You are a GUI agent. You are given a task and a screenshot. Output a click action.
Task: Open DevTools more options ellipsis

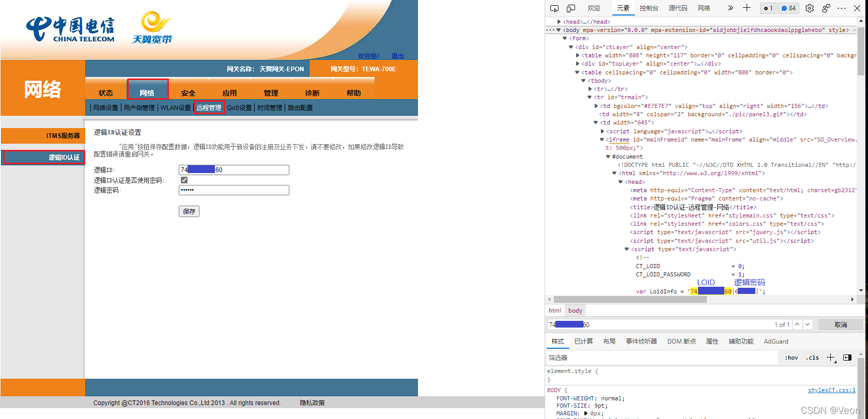[x=842, y=8]
